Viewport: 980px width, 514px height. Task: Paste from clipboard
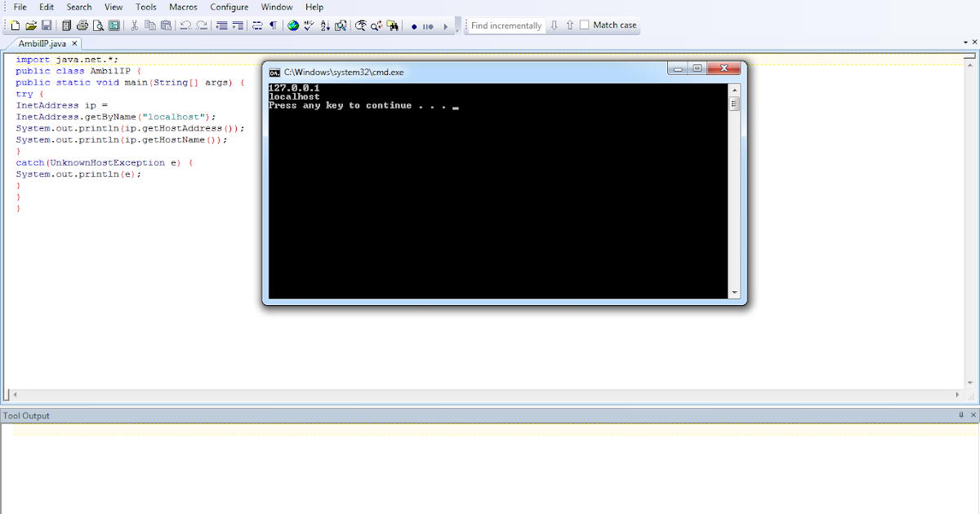(166, 25)
